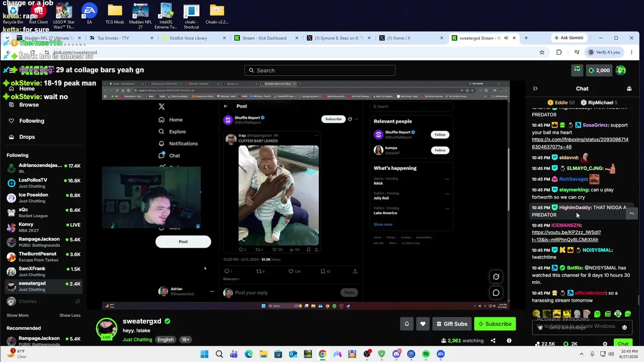The image size is (644, 362).
Task: Open Adrianozendejas's channel in Following list
Action: coord(44,168)
